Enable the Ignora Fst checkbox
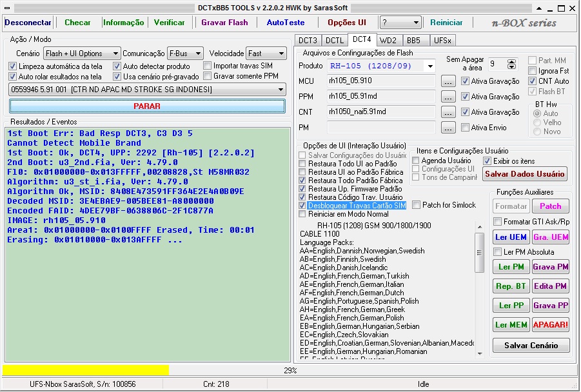Image resolution: width=581 pixels, height=392 pixels. [x=533, y=71]
